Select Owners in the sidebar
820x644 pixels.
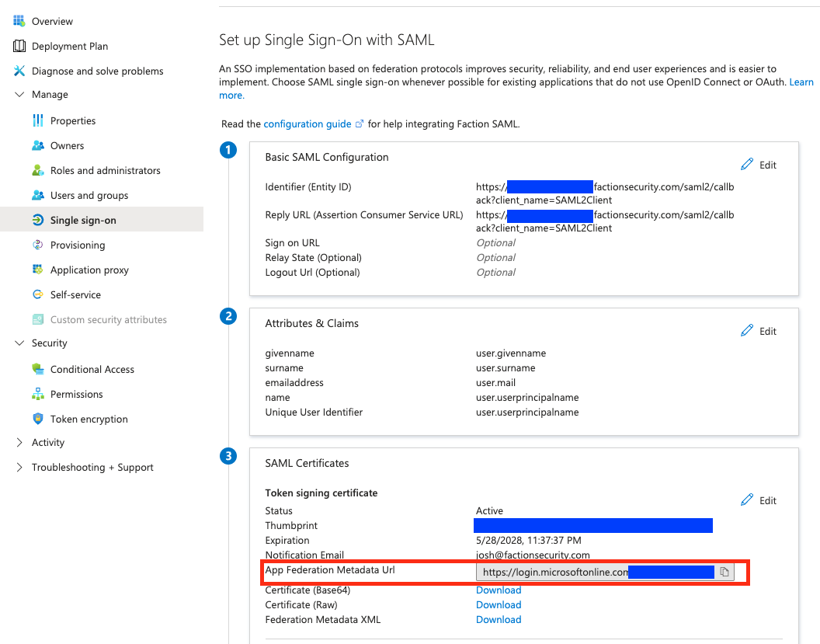(x=67, y=145)
